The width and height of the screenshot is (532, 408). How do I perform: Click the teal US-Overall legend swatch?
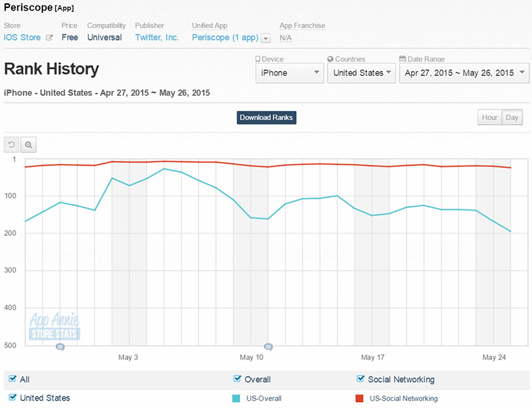(x=236, y=399)
